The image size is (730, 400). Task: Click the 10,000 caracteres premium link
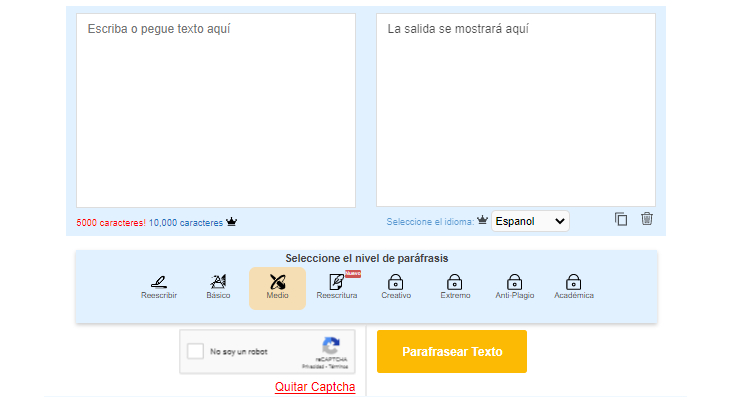186,223
